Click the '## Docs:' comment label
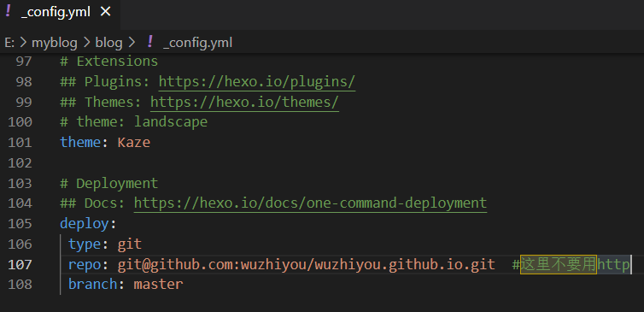Viewport: 644px width, 312px height. pos(93,203)
